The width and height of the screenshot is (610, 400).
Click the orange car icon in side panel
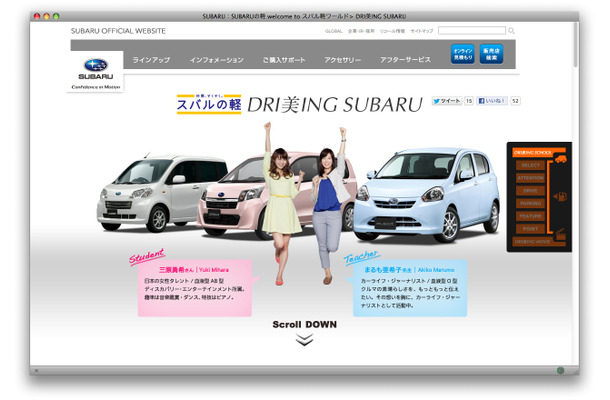(561, 159)
